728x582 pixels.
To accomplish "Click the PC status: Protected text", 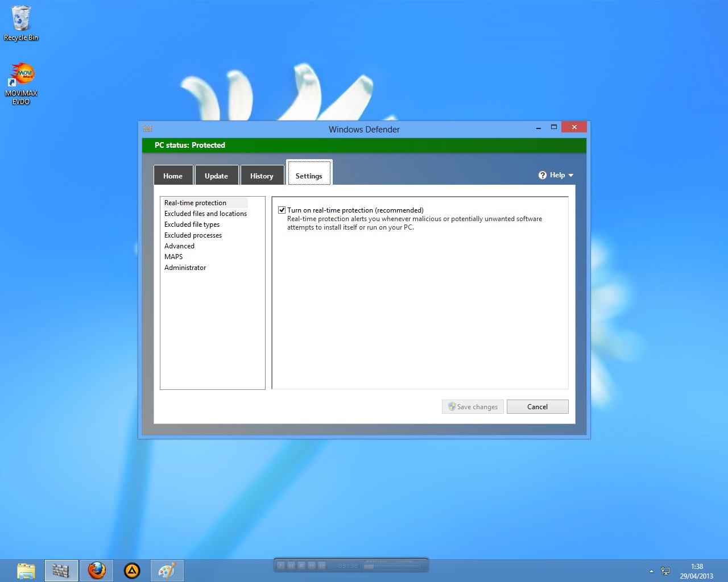I will 190,145.
